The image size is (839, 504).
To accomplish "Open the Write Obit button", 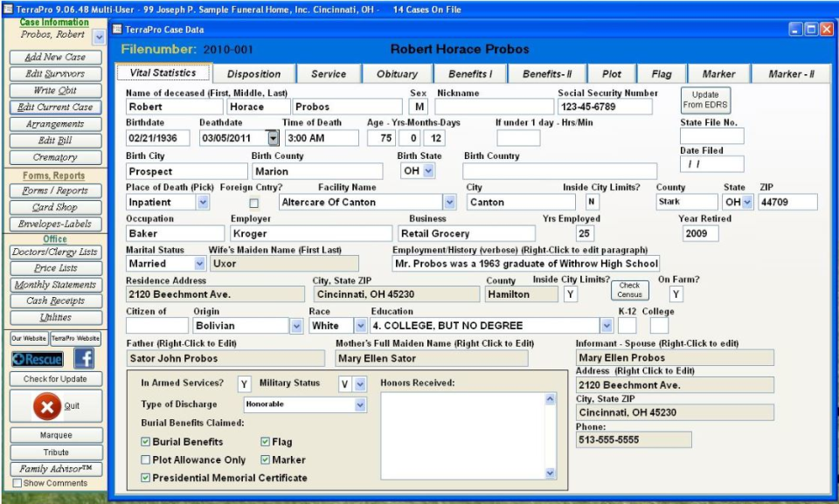I will 56,91.
